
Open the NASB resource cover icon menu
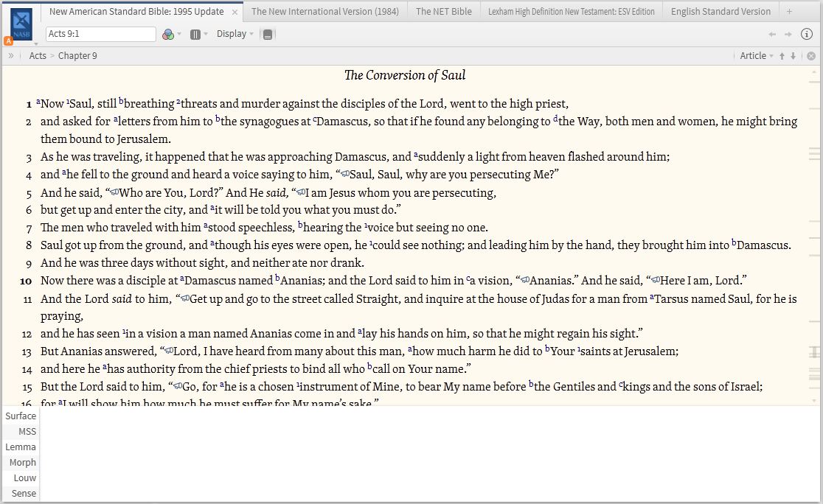pos(21,24)
